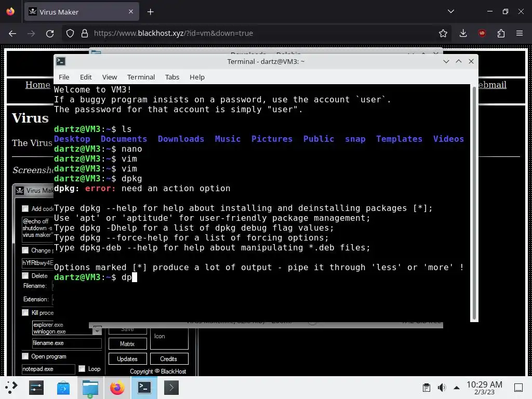
Task: Open the terminal Tabs menu
Action: pos(172,77)
